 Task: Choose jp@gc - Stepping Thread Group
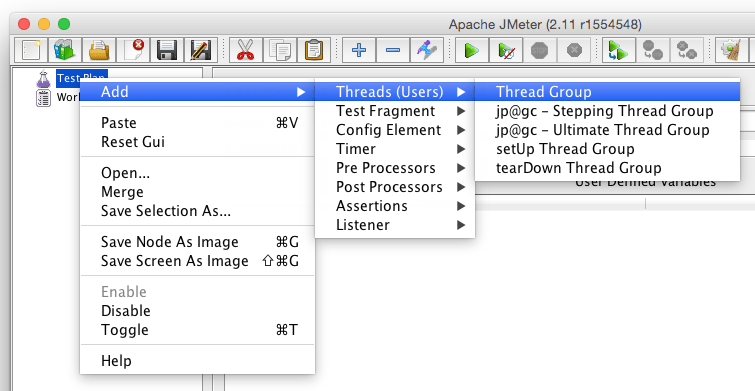607,111
